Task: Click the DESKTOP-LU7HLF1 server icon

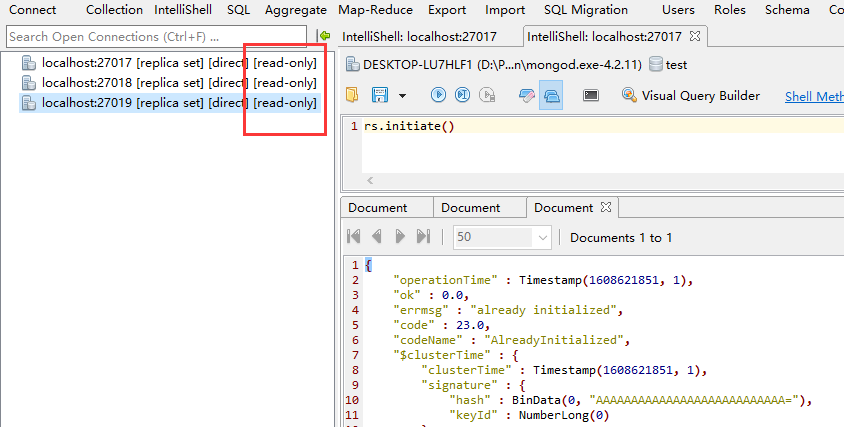Action: pyautogui.click(x=353, y=64)
